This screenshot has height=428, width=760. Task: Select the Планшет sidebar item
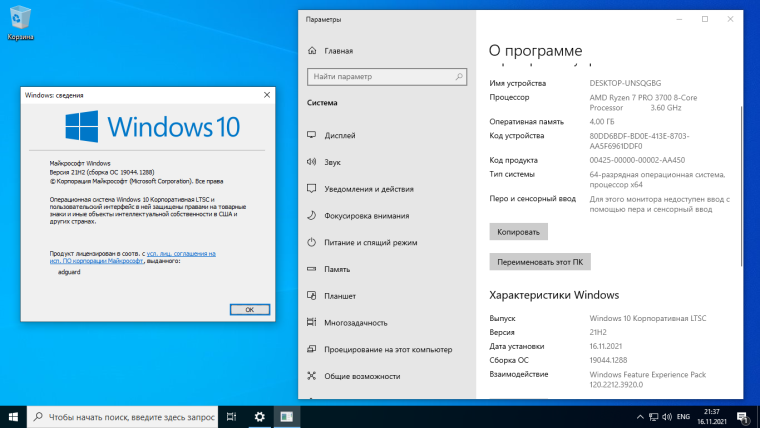tap(340, 296)
